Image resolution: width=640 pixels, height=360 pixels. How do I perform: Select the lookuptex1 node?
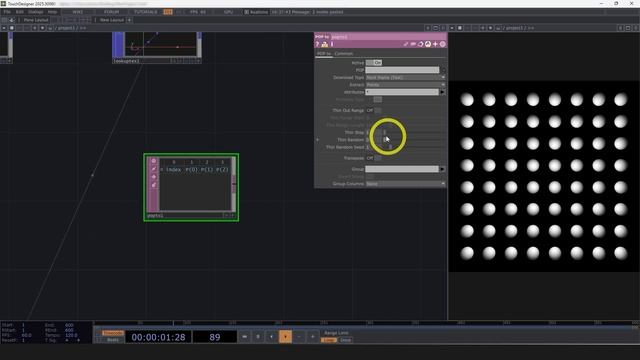click(157, 47)
